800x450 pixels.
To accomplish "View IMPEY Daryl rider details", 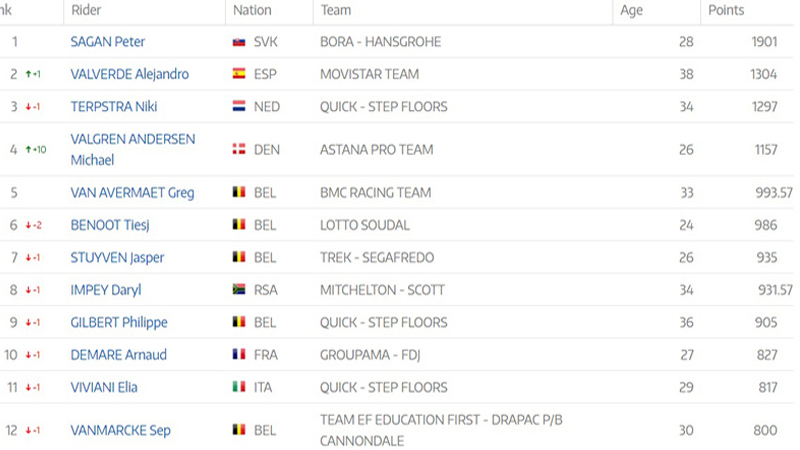I will [106, 290].
